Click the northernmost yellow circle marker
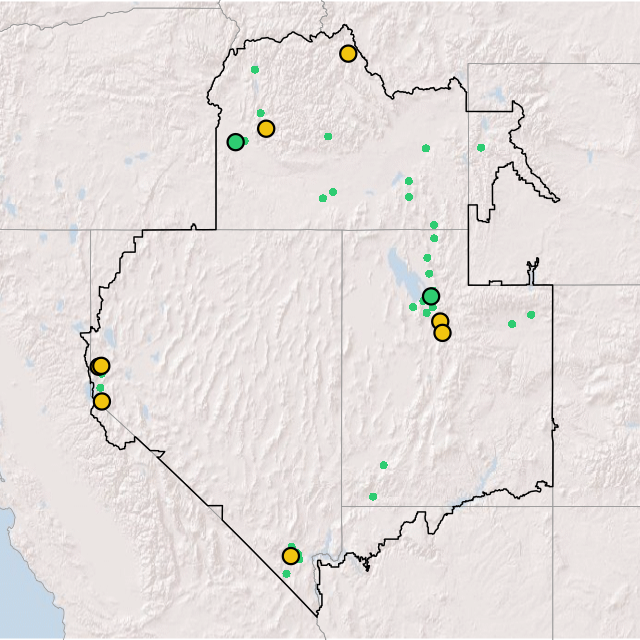Viewport: 640px width, 640px height. pos(348,54)
